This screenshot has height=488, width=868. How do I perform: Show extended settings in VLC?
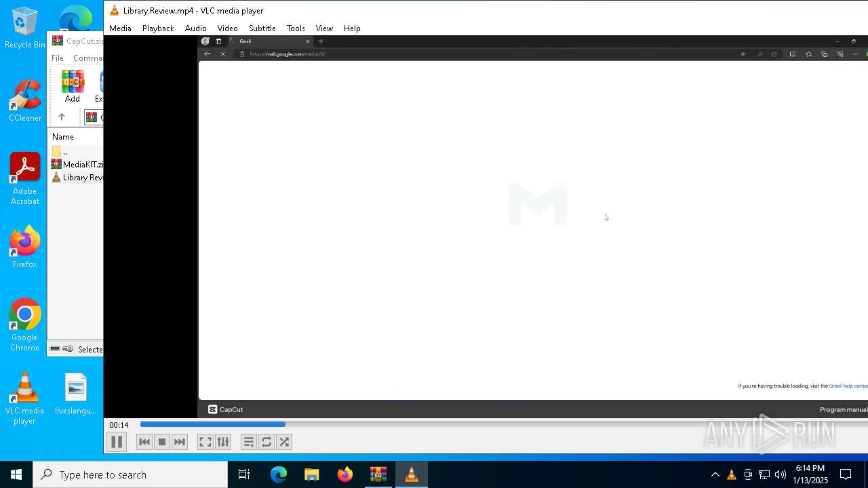click(223, 442)
